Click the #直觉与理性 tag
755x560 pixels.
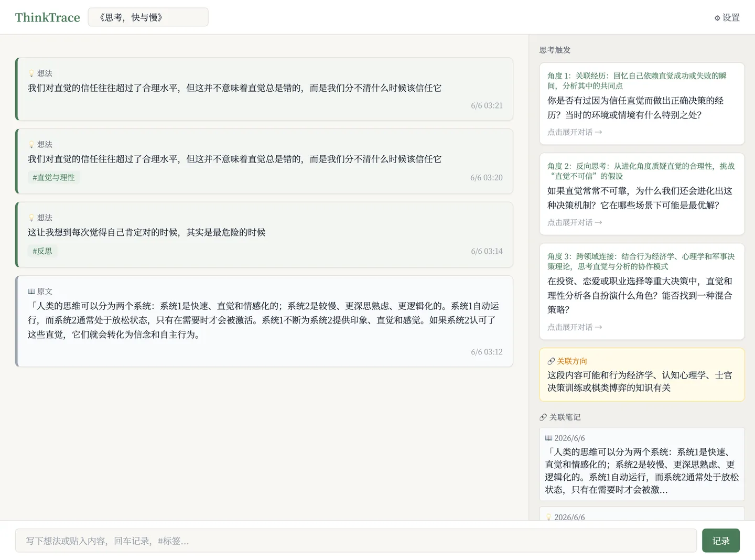[53, 178]
